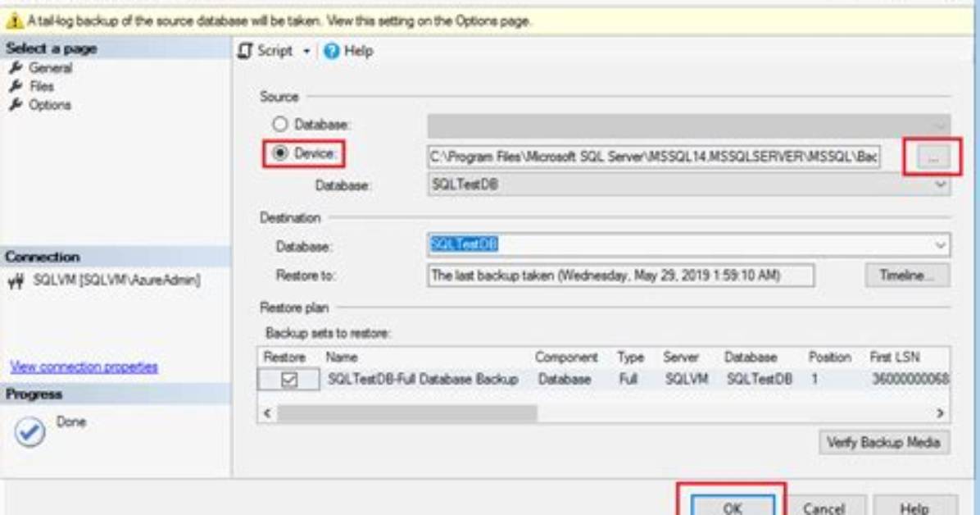Open the General page

(x=50, y=67)
